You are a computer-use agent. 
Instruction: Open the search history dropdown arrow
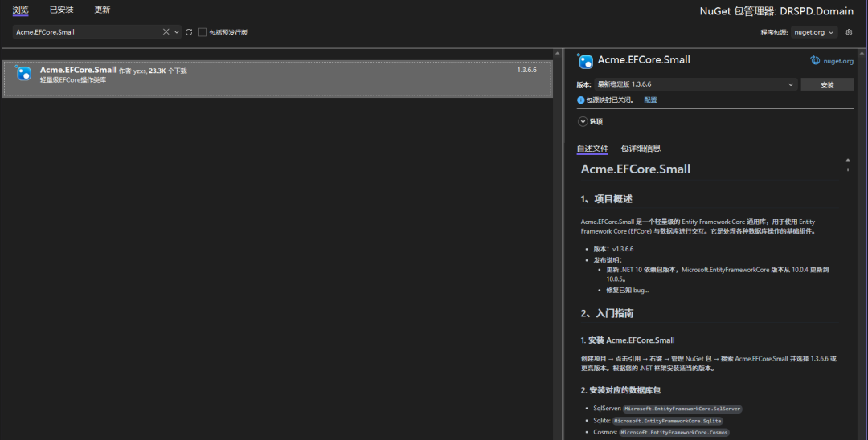tap(177, 32)
